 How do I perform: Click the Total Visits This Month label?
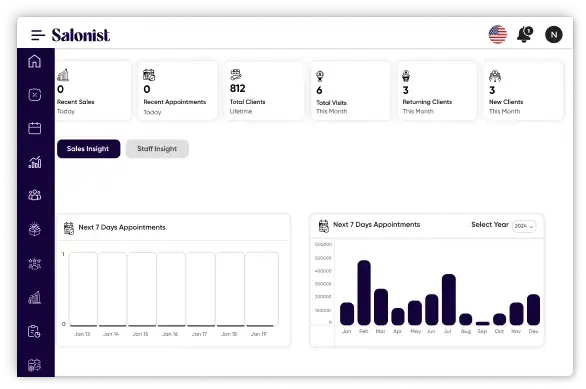tap(331, 102)
